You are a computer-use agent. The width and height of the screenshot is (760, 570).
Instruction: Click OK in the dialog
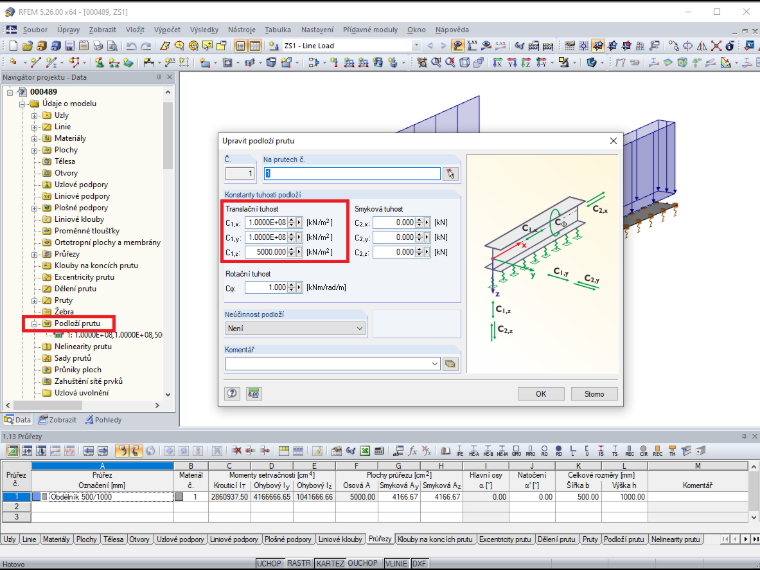[541, 394]
